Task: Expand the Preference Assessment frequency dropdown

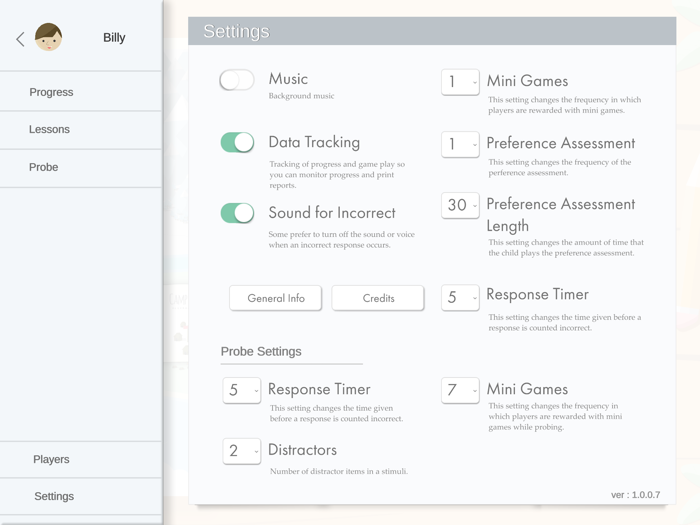Action: coord(460,144)
